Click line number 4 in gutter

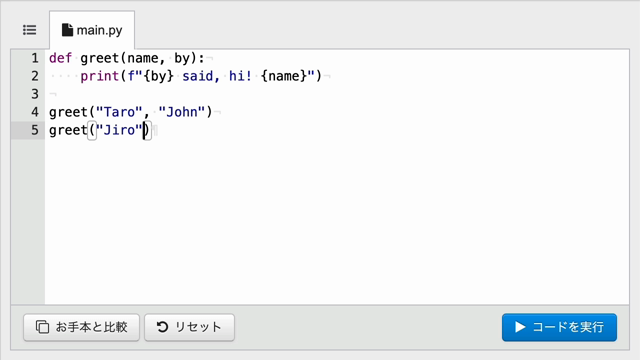click(35, 112)
